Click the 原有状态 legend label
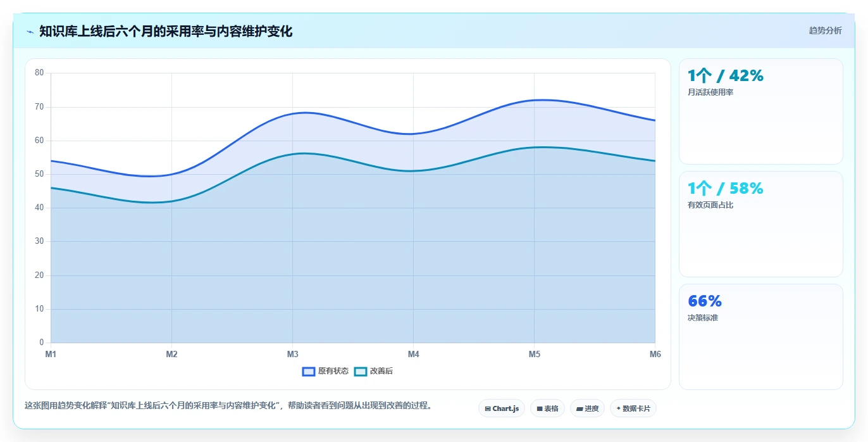The height and width of the screenshot is (442, 868). click(333, 371)
